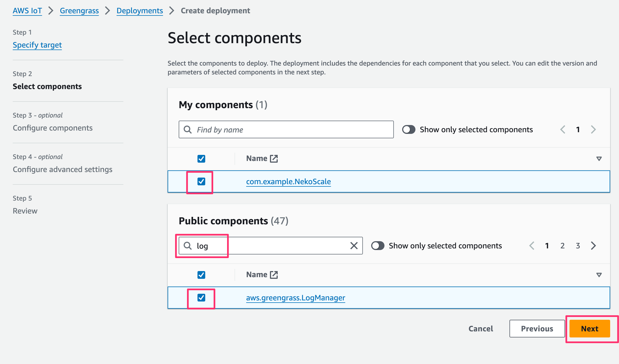Click the Public components search field with log

pyautogui.click(x=271, y=246)
